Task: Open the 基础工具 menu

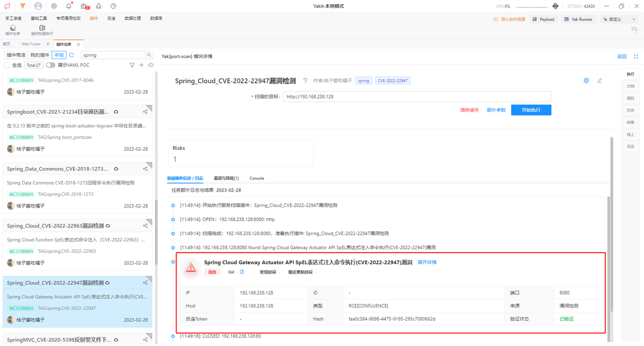Action: (x=39, y=18)
